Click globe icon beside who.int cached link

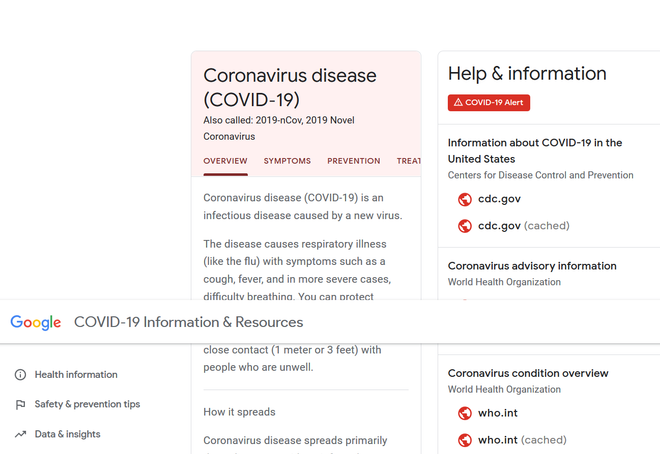point(464,440)
